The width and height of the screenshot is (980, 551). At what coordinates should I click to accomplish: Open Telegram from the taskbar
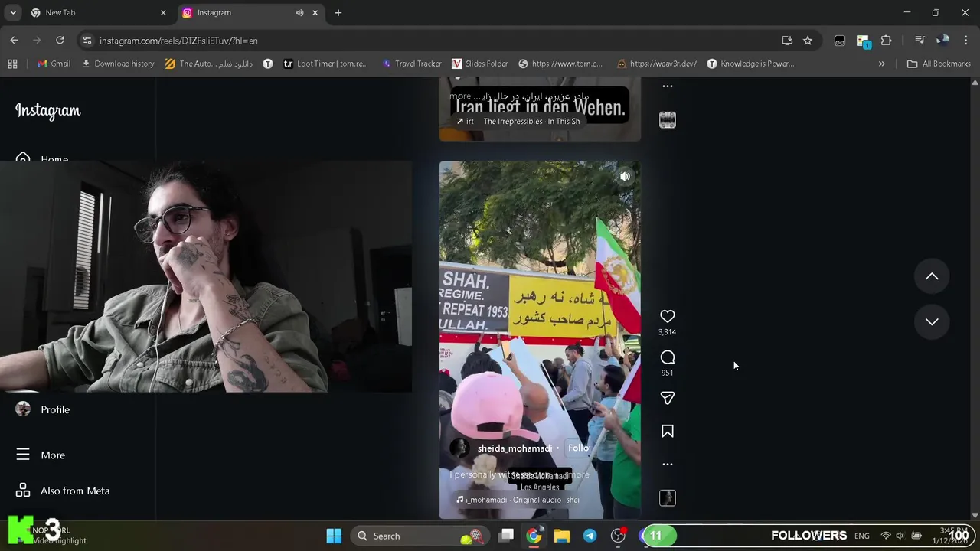coord(590,536)
